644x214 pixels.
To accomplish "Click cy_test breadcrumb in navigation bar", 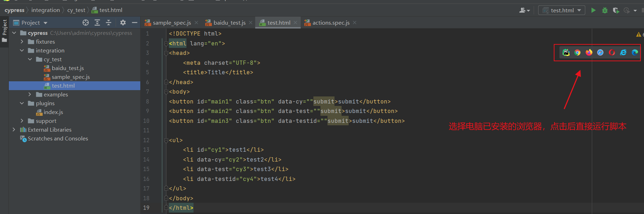I will coord(76,10).
